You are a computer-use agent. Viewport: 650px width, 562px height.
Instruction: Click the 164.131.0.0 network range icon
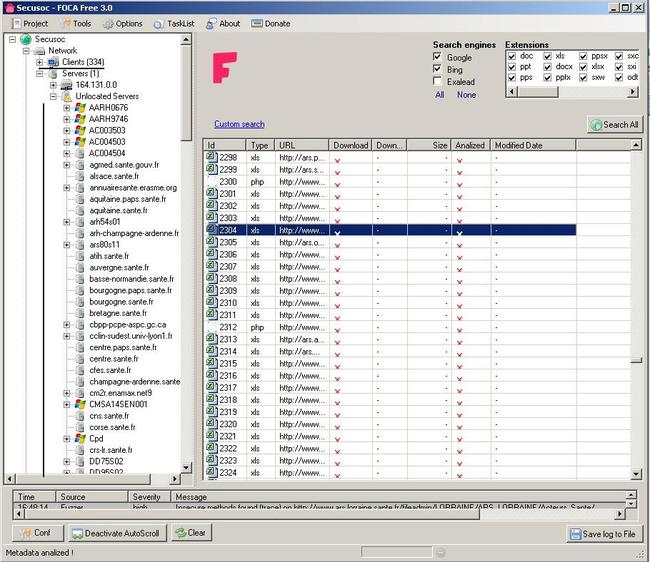[x=67, y=85]
